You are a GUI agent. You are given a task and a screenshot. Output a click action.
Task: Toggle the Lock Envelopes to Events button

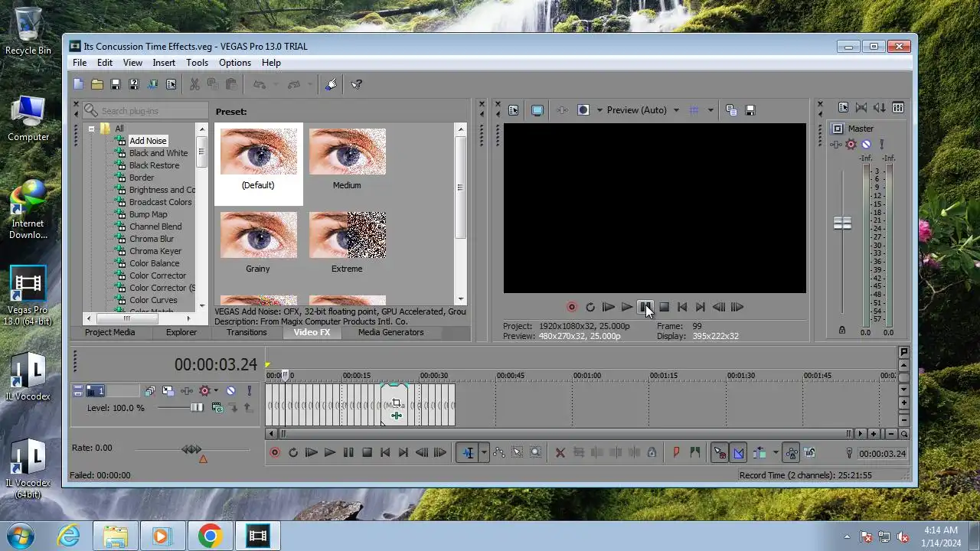tap(792, 453)
